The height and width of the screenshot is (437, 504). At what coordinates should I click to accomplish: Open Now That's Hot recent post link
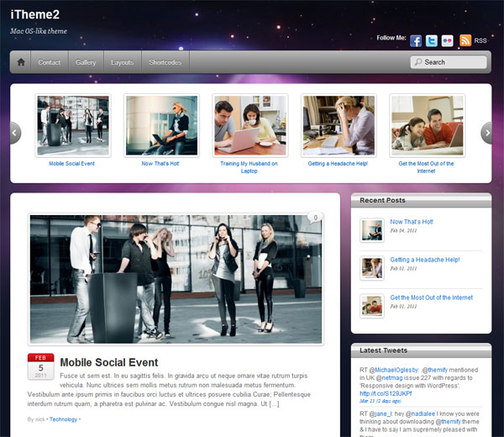coord(412,222)
